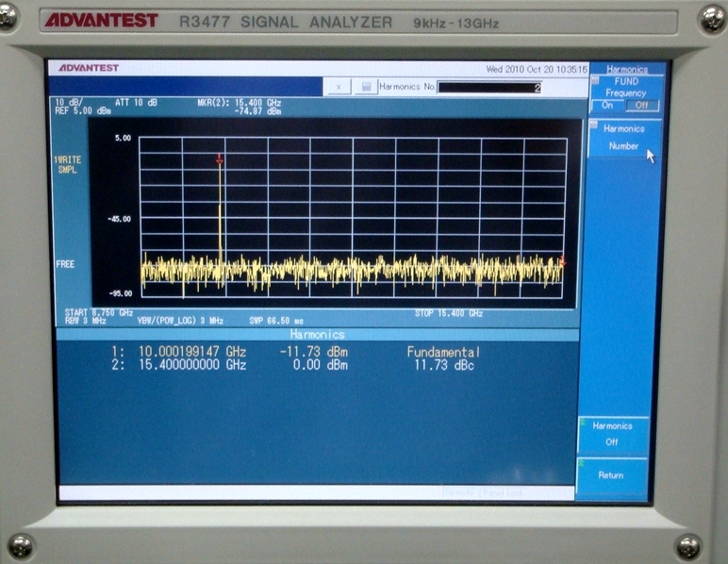Screen dimensions: 728x564
Task: Click the 1WRITE SMPL trace label
Action: (x=67, y=165)
